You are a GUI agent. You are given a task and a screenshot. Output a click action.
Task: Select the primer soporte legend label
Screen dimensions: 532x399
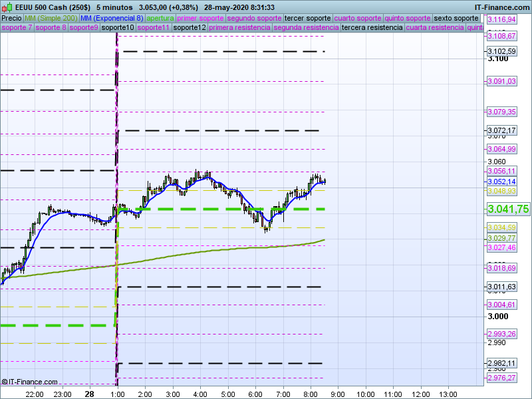(x=201, y=18)
